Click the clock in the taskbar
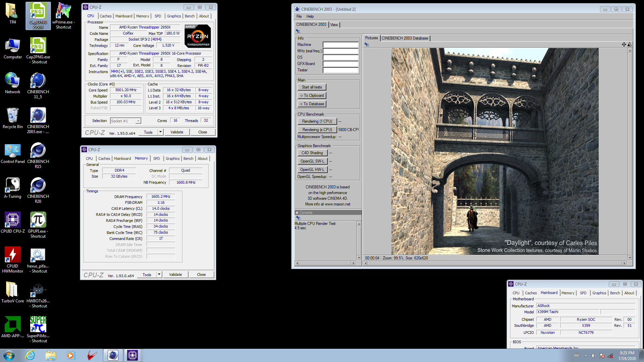This screenshot has width=644, height=362. [x=627, y=356]
